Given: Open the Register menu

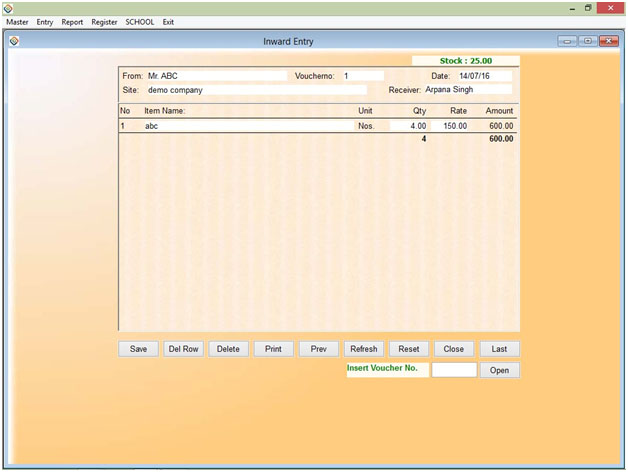Looking at the screenshot, I should click(104, 22).
